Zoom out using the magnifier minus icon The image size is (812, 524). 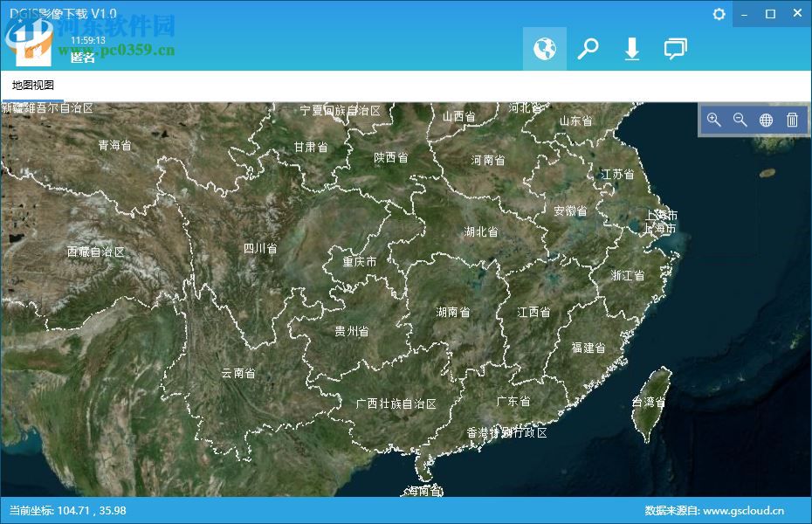pos(740,120)
